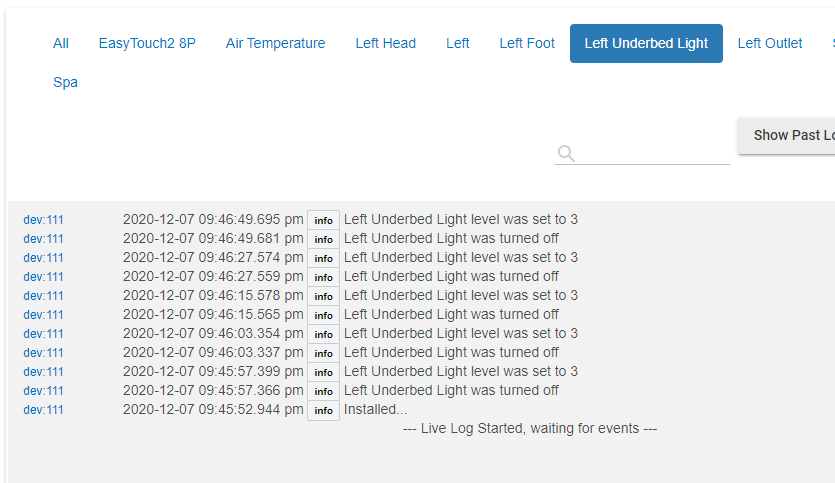Click info badge at 09:46:15.578 entry
835x483 pixels.
[323, 296]
